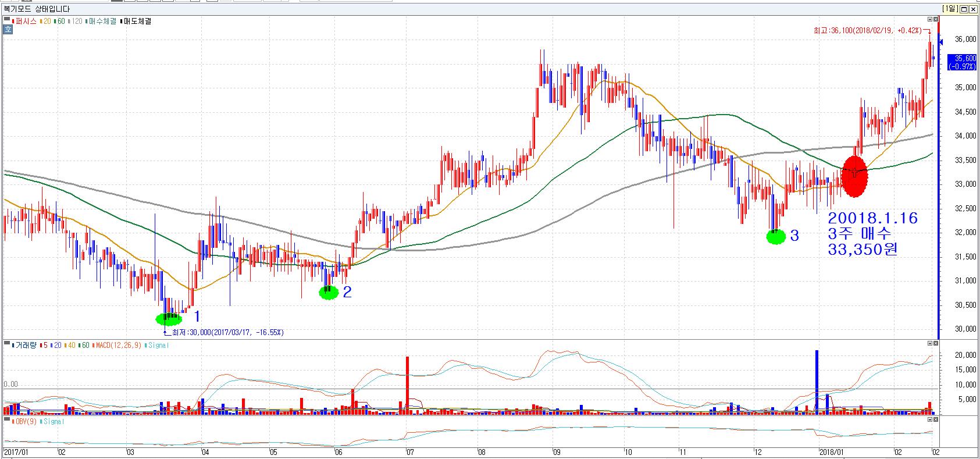This screenshot has width=980, height=459.
Task: Click the gray swatch beside 120 in the legend
Action: point(69,21)
